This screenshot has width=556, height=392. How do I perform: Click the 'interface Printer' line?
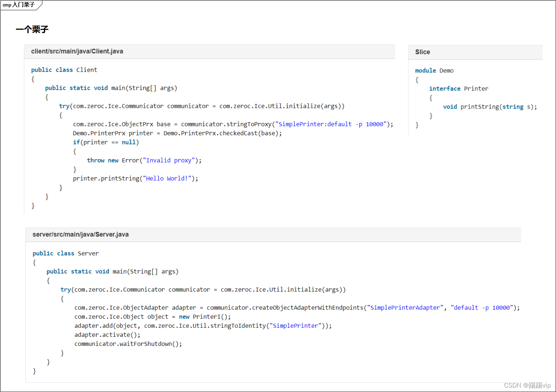tap(459, 88)
